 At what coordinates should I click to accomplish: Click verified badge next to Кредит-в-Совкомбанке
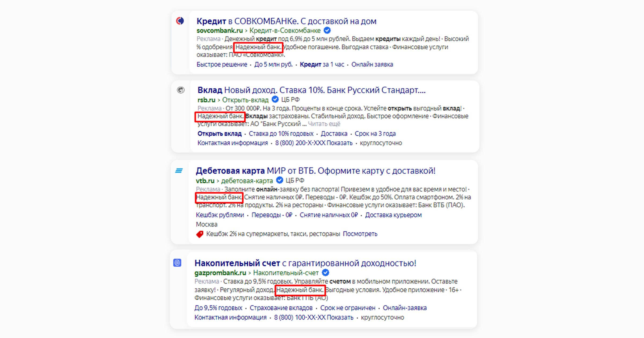tap(327, 30)
